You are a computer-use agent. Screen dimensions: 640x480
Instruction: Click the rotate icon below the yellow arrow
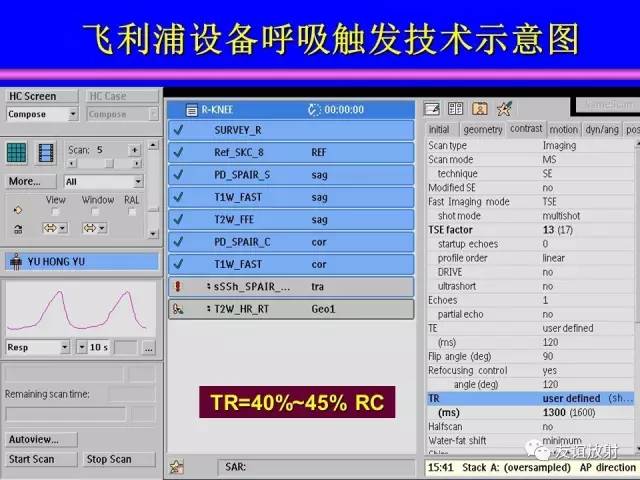(x=18, y=229)
